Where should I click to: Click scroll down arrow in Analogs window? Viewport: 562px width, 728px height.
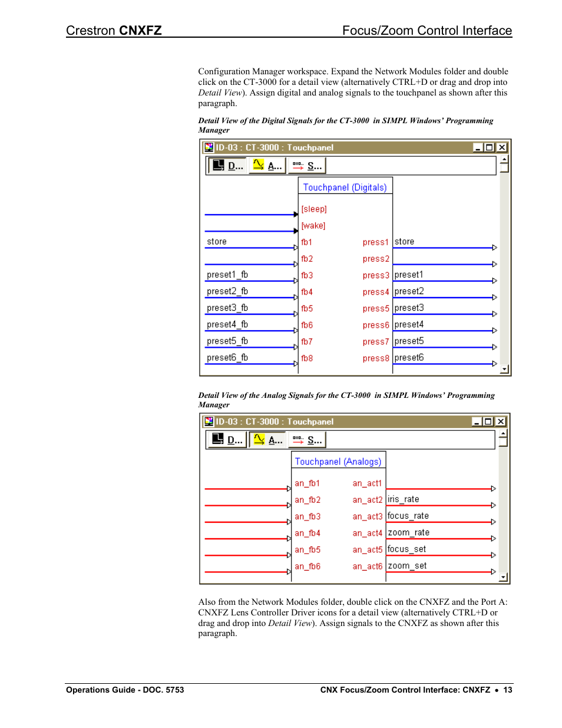point(503,577)
